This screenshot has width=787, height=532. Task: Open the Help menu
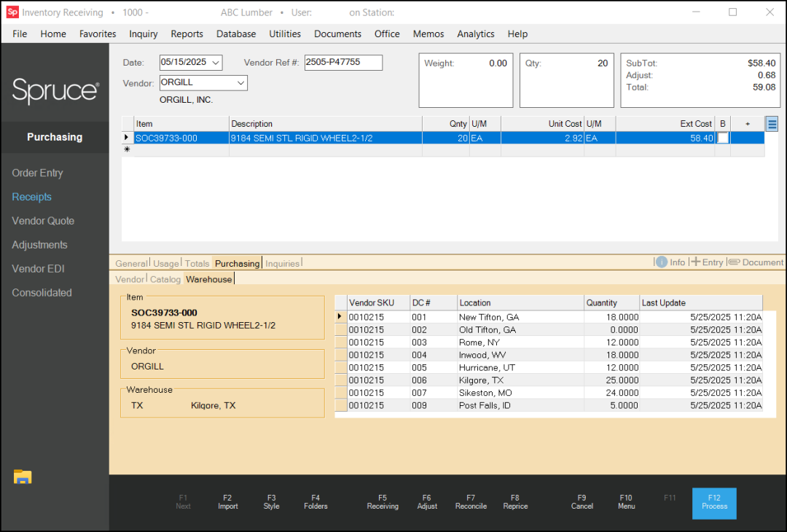[x=517, y=34]
